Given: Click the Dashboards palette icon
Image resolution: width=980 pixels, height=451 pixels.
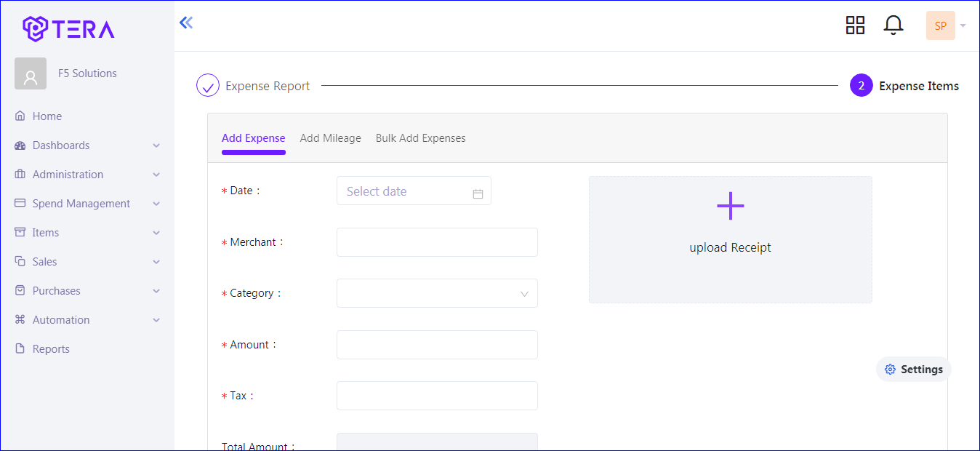Looking at the screenshot, I should (20, 145).
